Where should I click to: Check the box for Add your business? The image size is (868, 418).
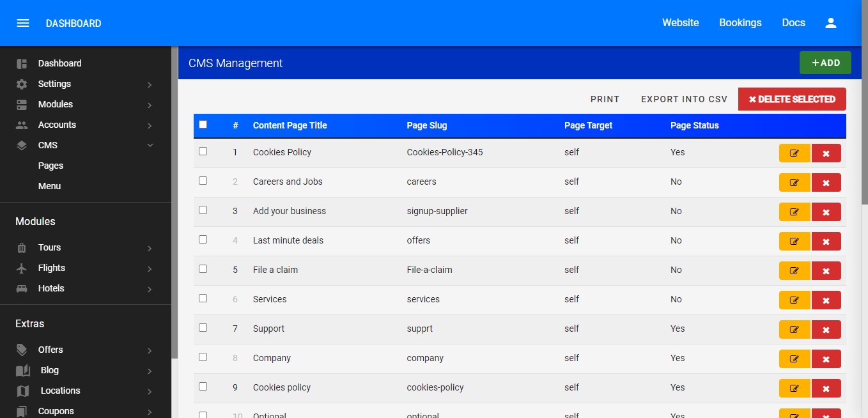click(x=203, y=210)
